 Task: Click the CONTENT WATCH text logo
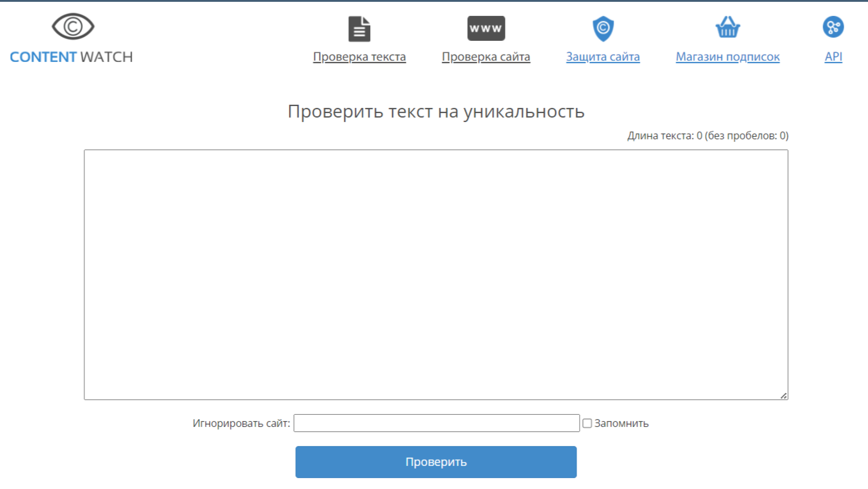pos(72,57)
